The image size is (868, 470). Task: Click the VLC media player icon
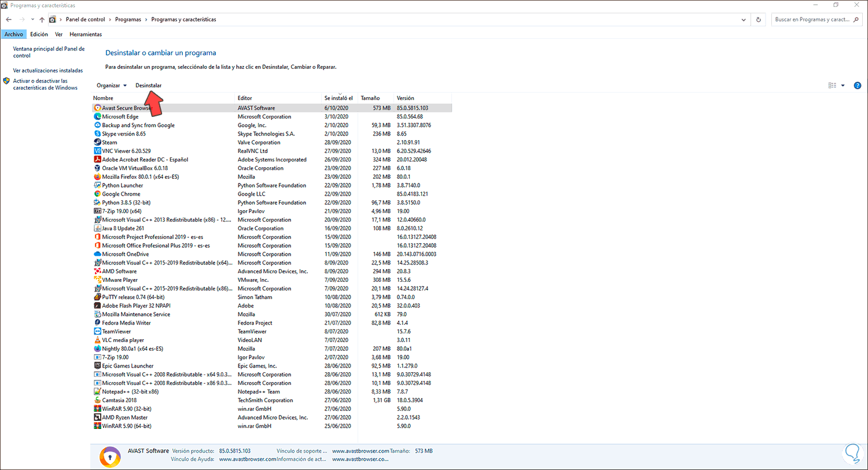(98, 340)
